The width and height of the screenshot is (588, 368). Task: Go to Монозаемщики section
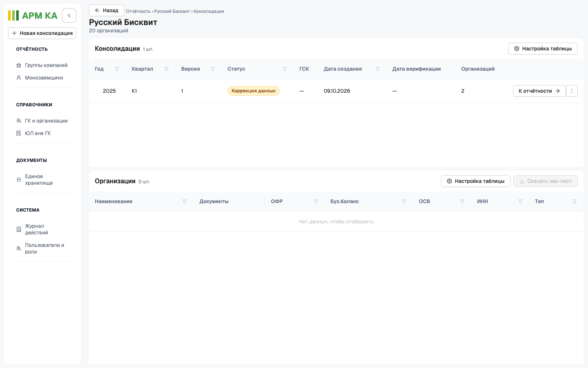pyautogui.click(x=42, y=78)
